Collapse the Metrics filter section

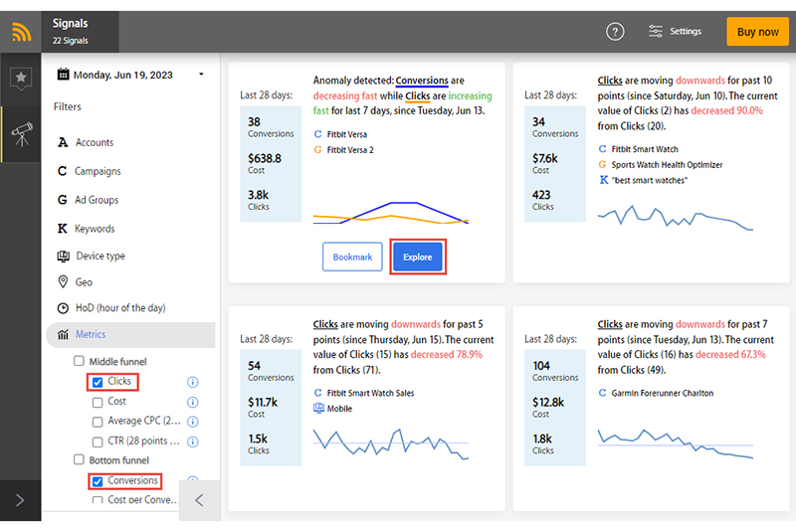click(x=131, y=335)
